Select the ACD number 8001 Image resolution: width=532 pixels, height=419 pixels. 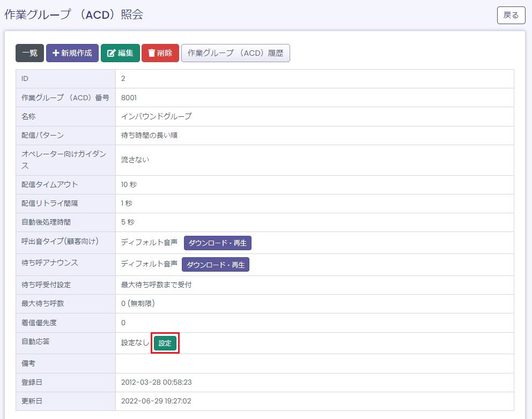pos(129,98)
